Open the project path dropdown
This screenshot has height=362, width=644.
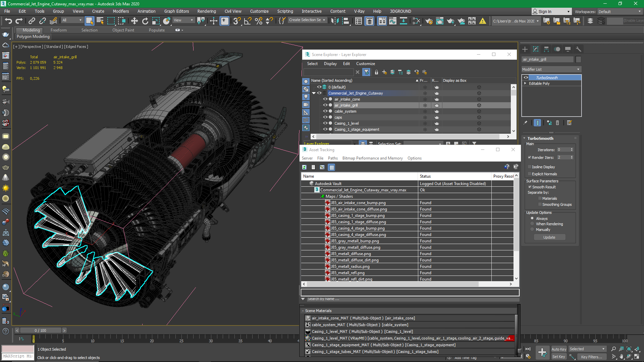[x=516, y=21]
